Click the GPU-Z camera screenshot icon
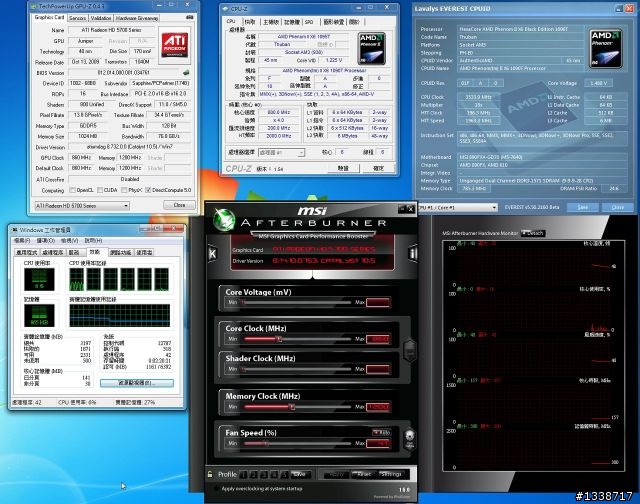 (x=190, y=18)
